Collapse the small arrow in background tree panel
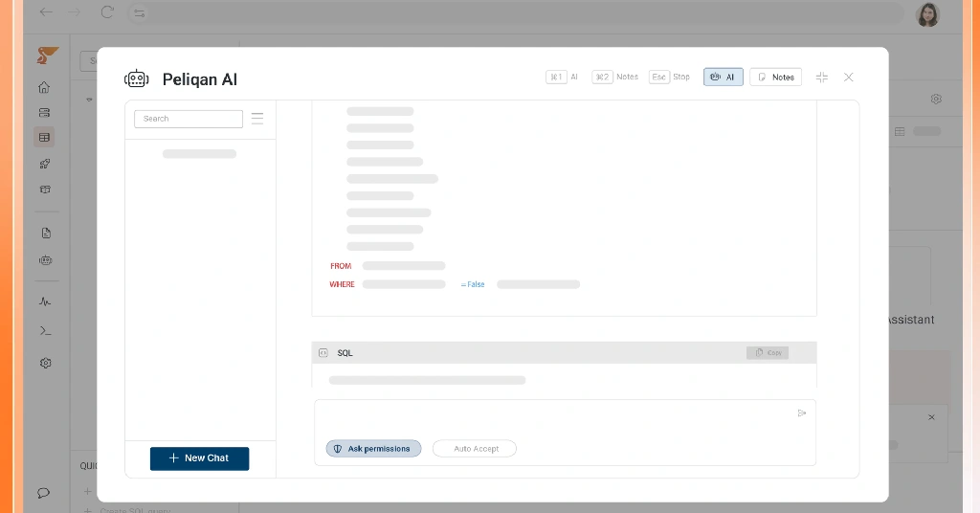Viewport: 980px width, 513px height. [x=89, y=100]
